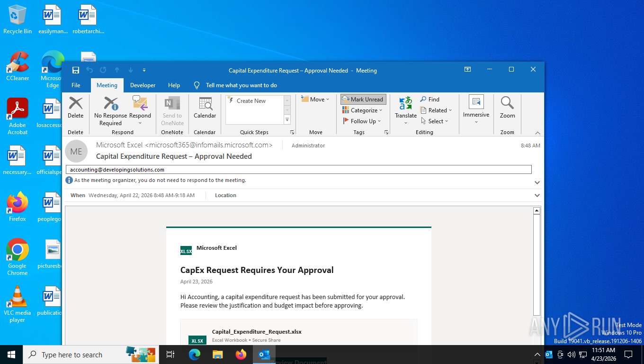
Task: Click the Capital_Expenditure_Request.xlsx attachment name
Action: (x=257, y=332)
